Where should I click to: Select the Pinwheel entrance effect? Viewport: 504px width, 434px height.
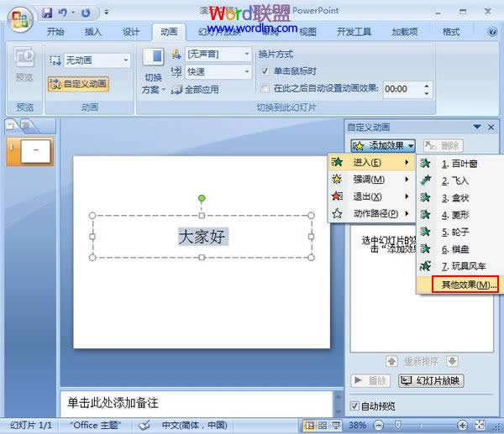click(x=459, y=266)
